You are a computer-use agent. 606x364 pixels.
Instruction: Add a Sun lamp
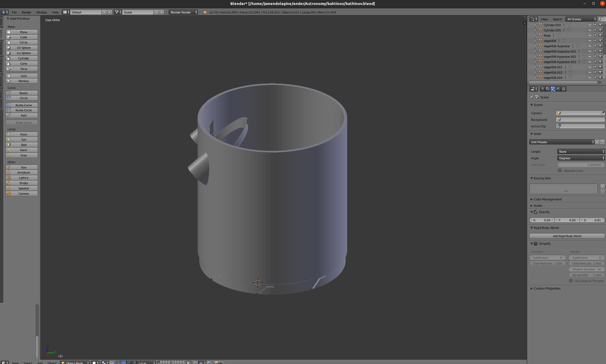[x=22, y=140]
